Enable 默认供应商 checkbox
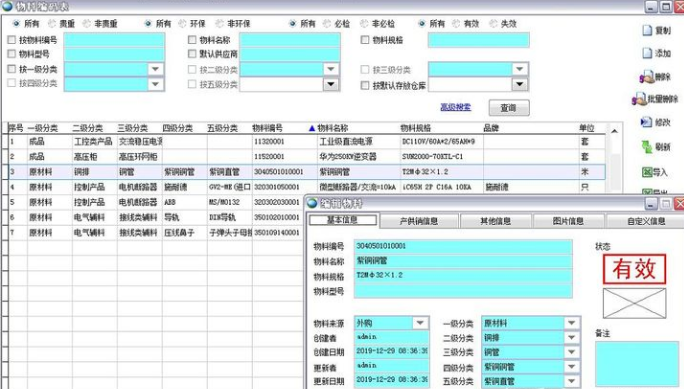The width and height of the screenshot is (684, 389). pos(192,54)
